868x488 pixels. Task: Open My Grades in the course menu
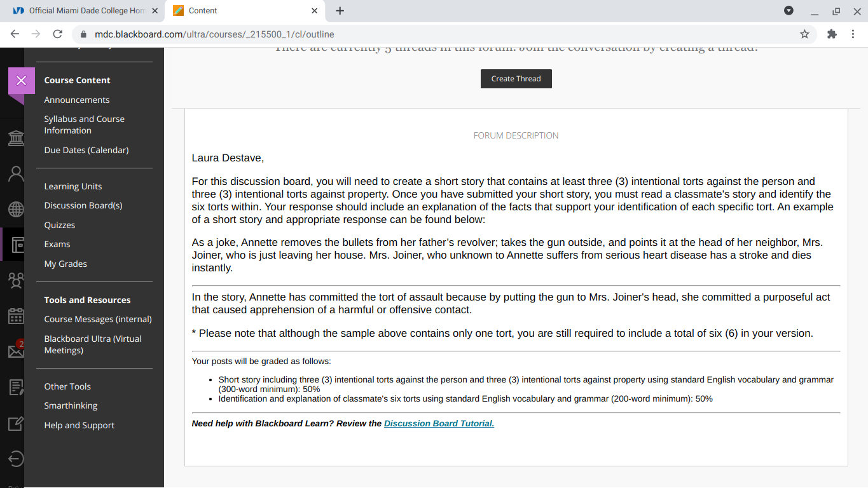coord(65,264)
